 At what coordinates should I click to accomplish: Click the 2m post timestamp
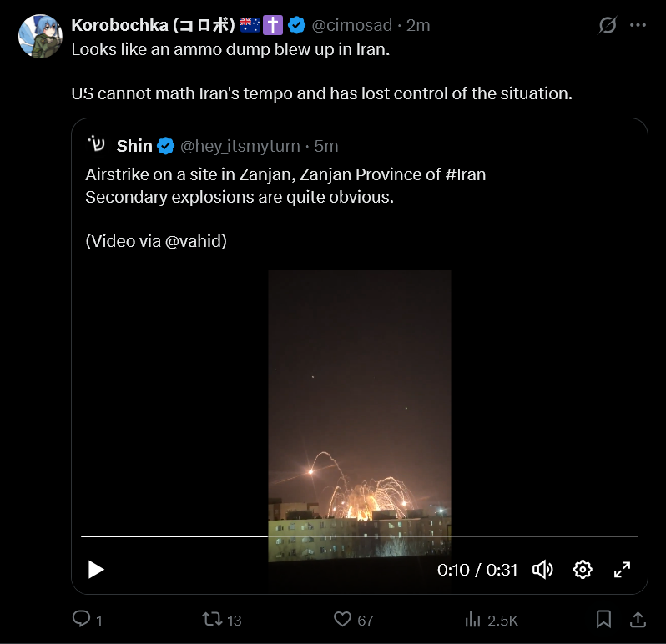click(418, 25)
